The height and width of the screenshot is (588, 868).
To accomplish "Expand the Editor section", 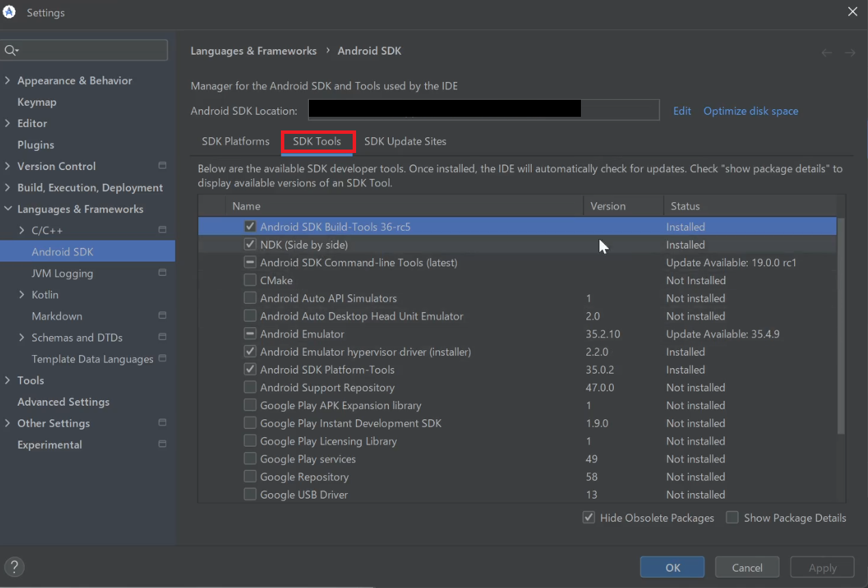I will (x=8, y=124).
